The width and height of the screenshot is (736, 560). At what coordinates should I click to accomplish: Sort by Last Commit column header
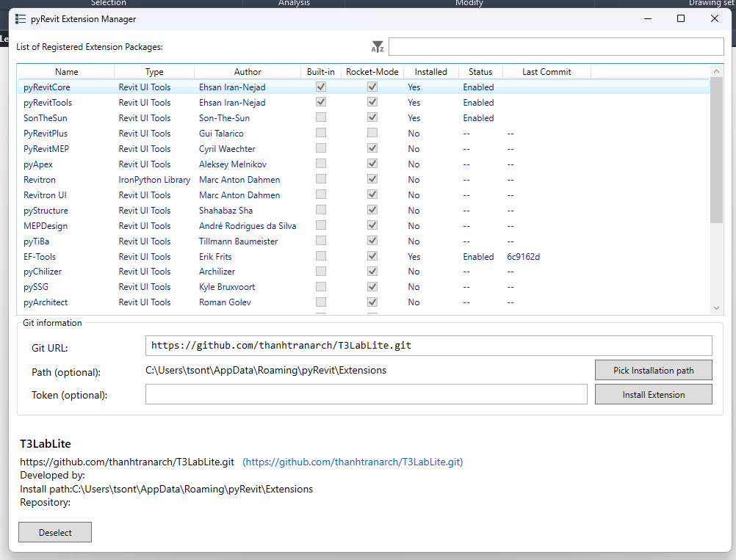(x=546, y=72)
